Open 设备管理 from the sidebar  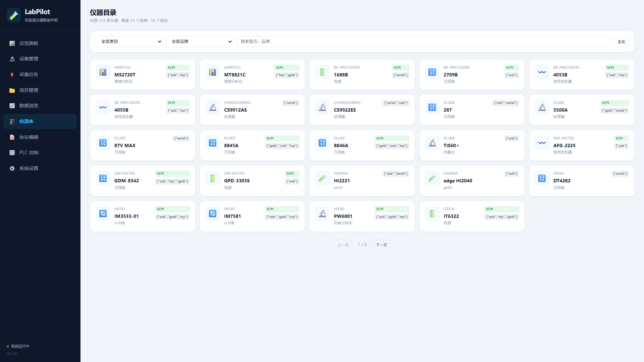pyautogui.click(x=40, y=59)
